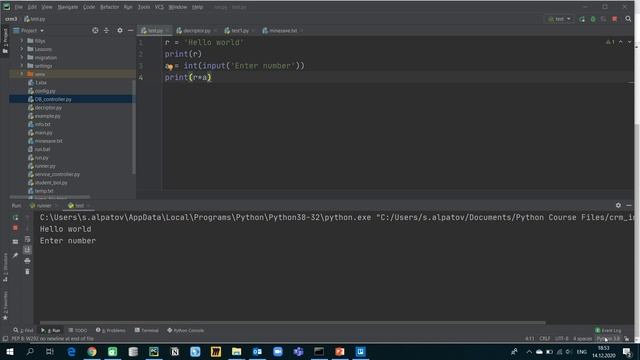Click the Project tree vertical scrollbar
Screen dimensions: 640x360
pos(134,127)
